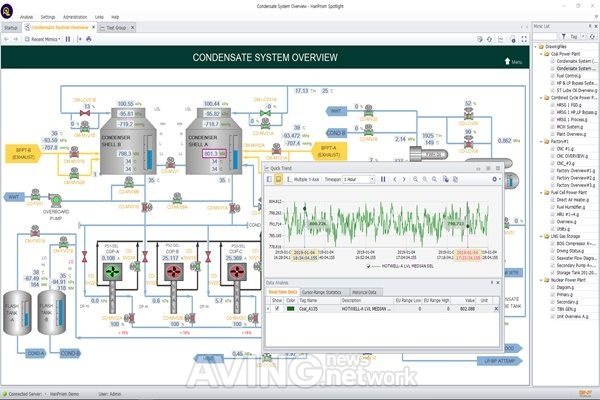
Task: Click the application logo button
Action: pos(7,11)
